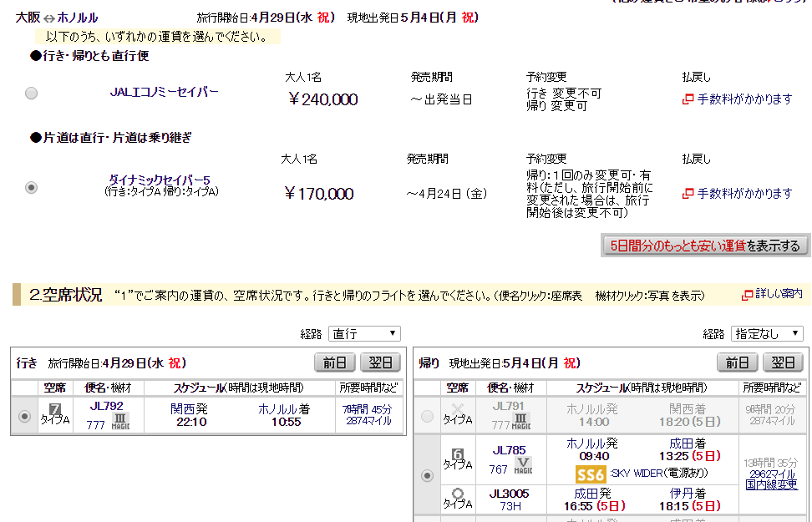Select the ダイナミックセイバー5 fare radio button
Viewport: 812px width, 522px height.
click(x=32, y=187)
